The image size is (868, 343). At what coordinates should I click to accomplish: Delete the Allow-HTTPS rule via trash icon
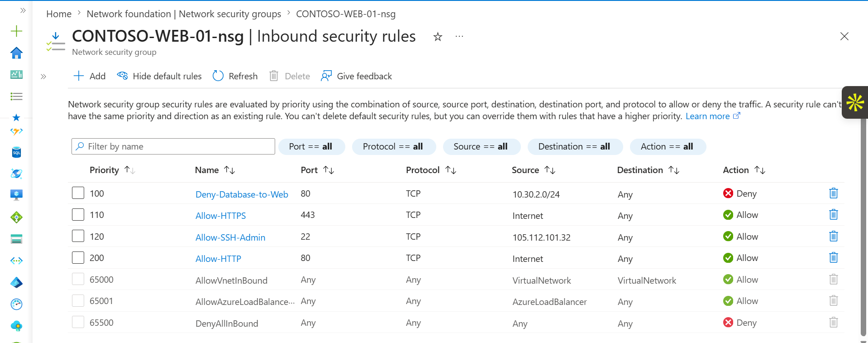pyautogui.click(x=833, y=215)
